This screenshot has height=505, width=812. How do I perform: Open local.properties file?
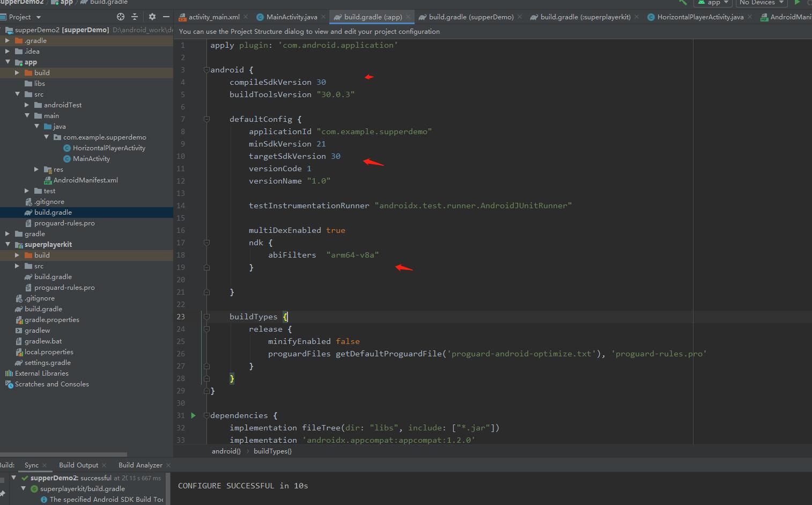click(49, 352)
